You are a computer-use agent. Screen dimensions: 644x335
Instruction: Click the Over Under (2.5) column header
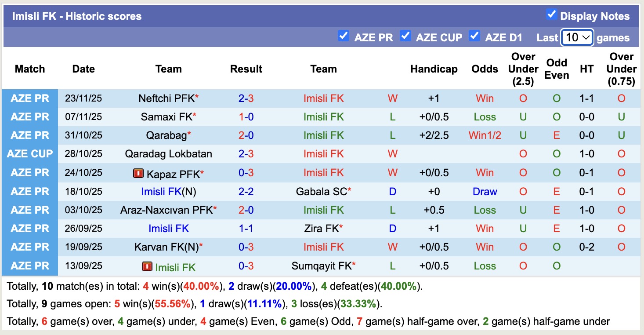523,69
